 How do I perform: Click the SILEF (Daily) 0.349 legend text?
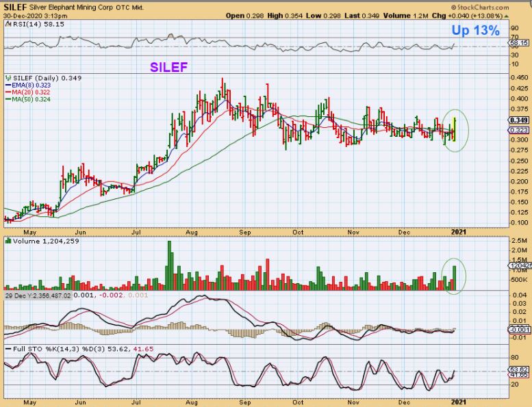pos(47,78)
